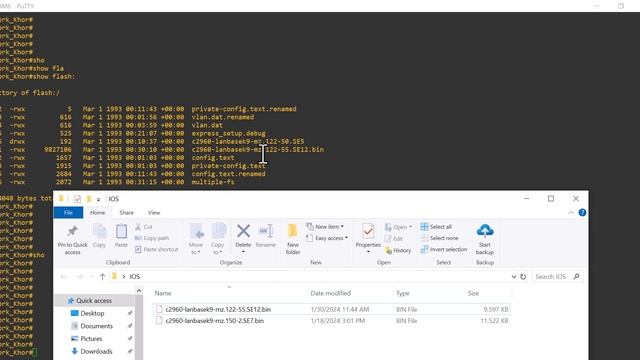Click Paste shortcut option
This screenshot has width=640, height=360.
(156, 249)
